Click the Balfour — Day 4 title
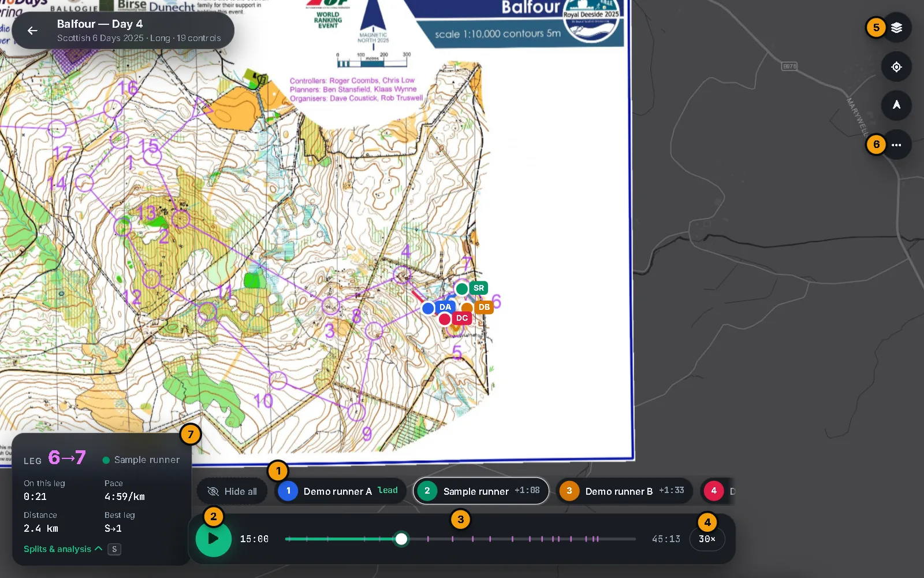The image size is (924, 578). tap(100, 24)
